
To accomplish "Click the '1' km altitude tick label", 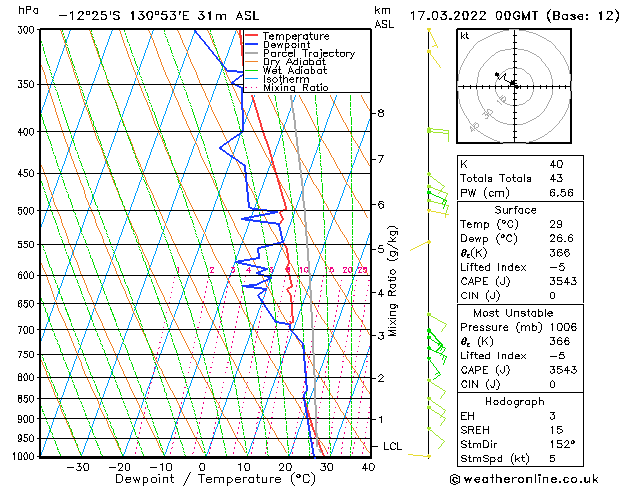I will coord(381,420).
